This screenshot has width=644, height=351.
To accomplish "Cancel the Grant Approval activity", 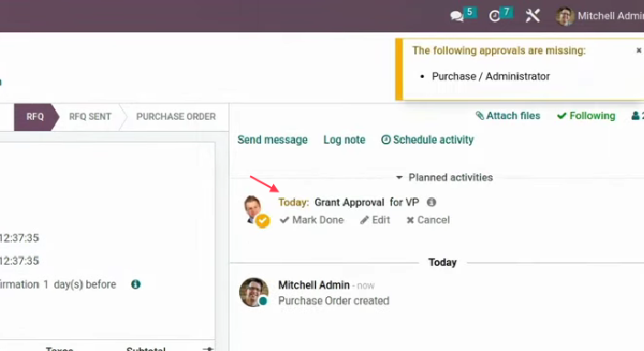I will [x=428, y=220].
